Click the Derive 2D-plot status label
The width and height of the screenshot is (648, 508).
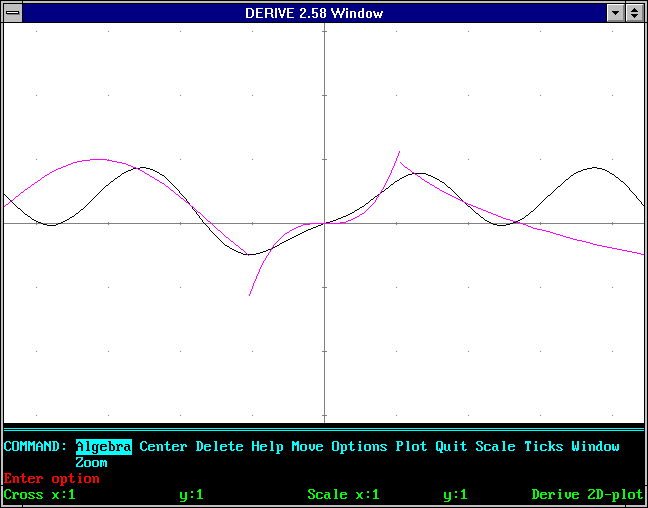(587, 495)
